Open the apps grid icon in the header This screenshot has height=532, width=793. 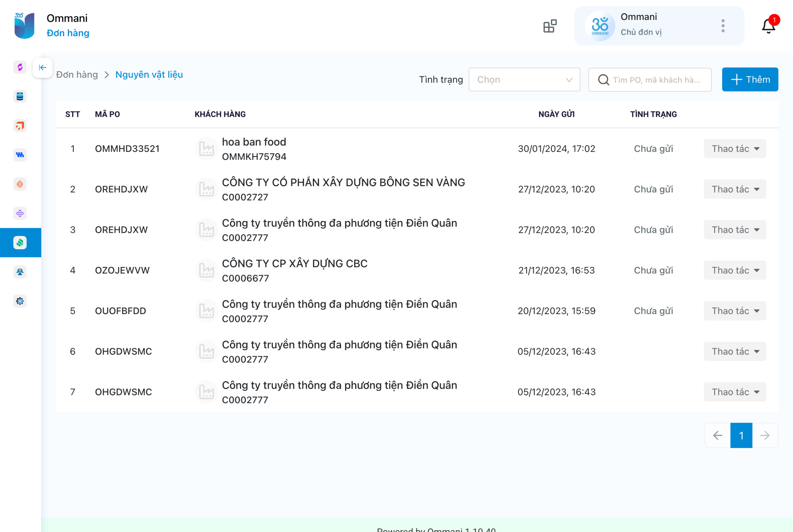pos(550,26)
